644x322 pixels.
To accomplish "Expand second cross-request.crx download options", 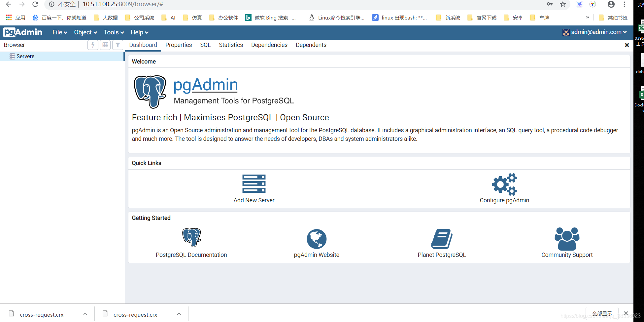I will coord(179,314).
